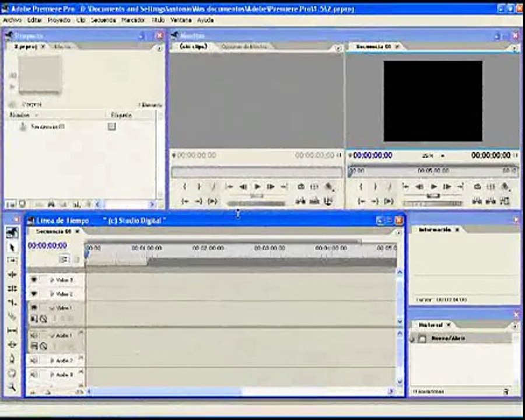Click the Etiqueta column header
Screen dimensions: 525x420
pyautogui.click(x=121, y=115)
